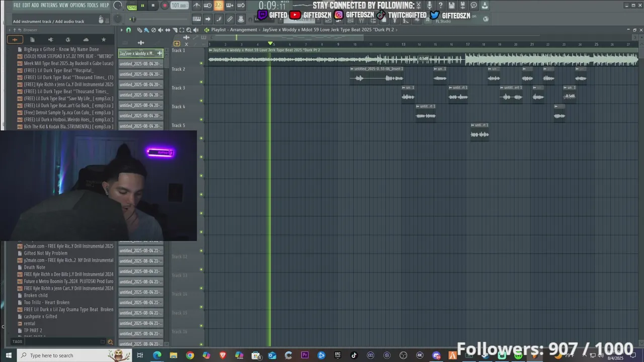Open Google Chrome from the Windows taskbar
The image size is (644, 362).
click(x=190, y=355)
